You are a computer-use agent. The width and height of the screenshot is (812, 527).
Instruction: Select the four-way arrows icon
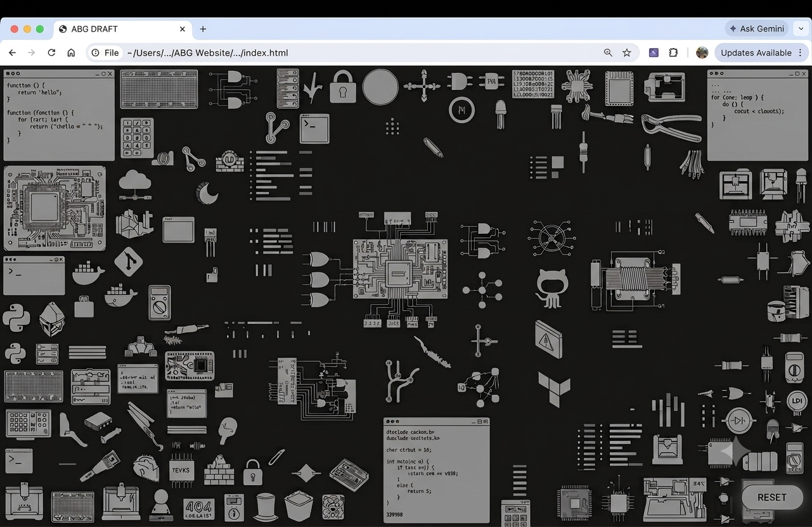(x=422, y=85)
